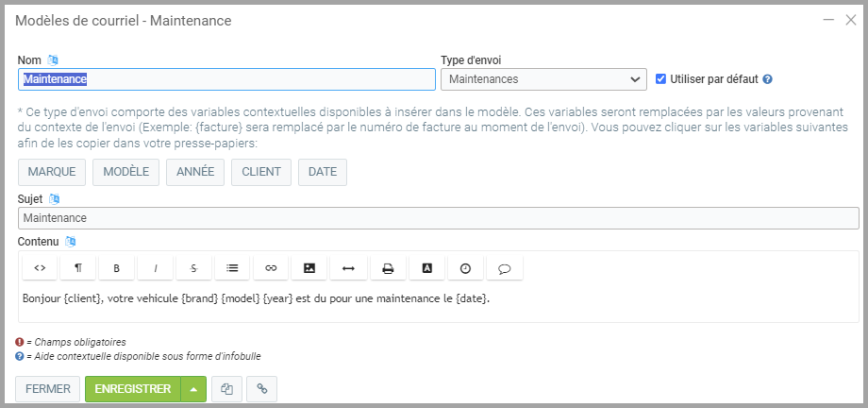Copy the CLIENT variable to clipboard
Viewport: 868px width, 408px height.
pos(260,172)
